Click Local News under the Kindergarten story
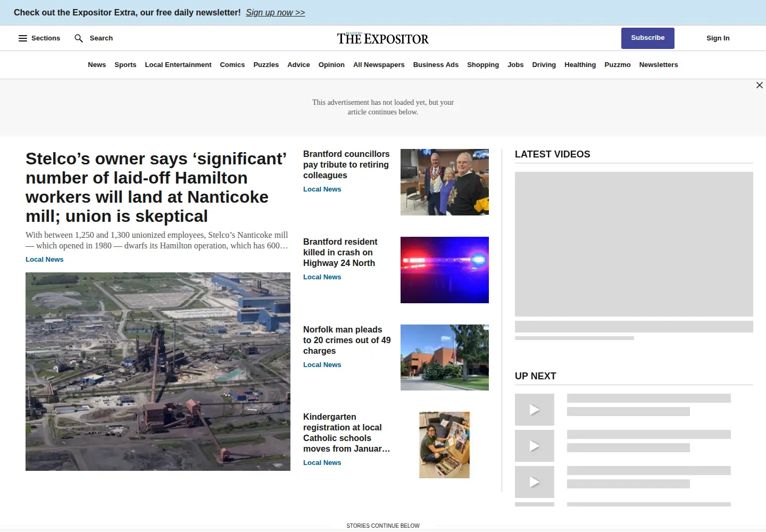This screenshot has height=532, width=766. 322,463
